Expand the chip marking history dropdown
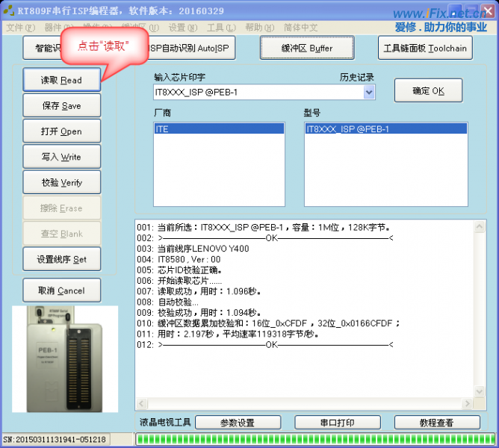The image size is (499, 448). [x=369, y=93]
